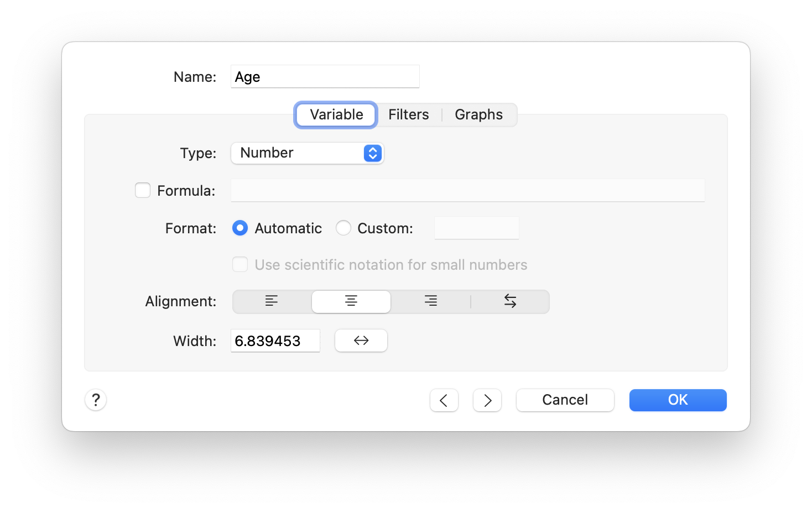Switch to the Filters tab

coord(408,114)
